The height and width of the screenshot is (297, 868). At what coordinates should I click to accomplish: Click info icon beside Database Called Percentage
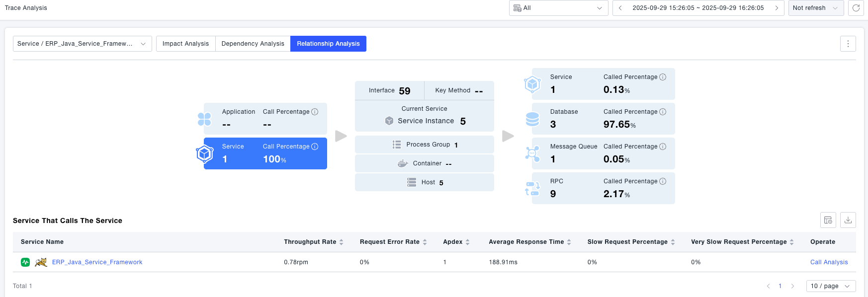pos(663,112)
